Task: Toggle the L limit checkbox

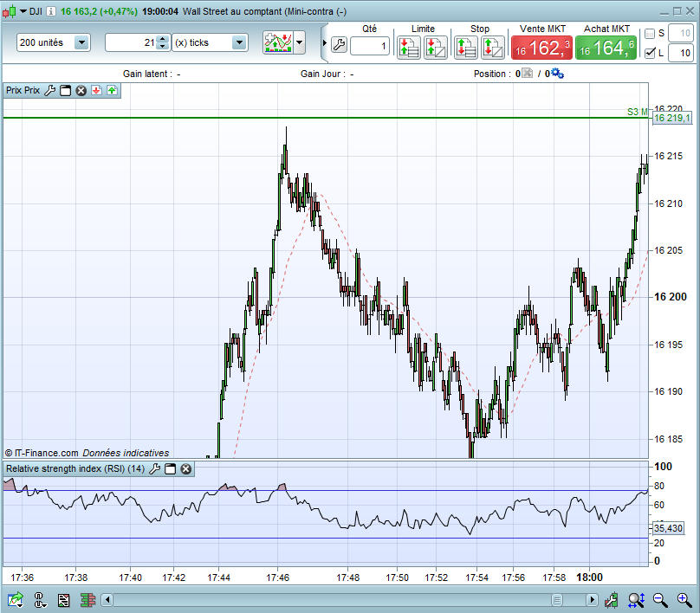Action: [x=650, y=53]
